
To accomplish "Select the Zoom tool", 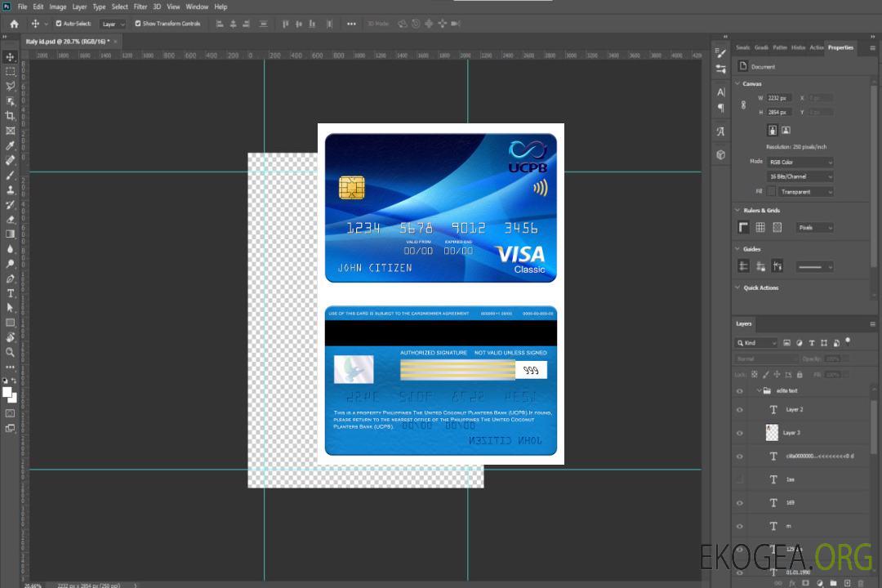I will 10,352.
